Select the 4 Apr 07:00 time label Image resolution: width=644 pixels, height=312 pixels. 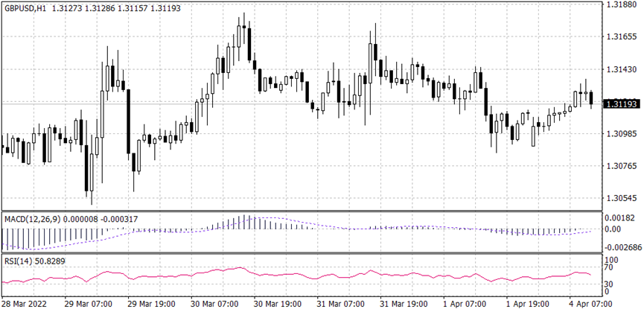click(x=590, y=305)
